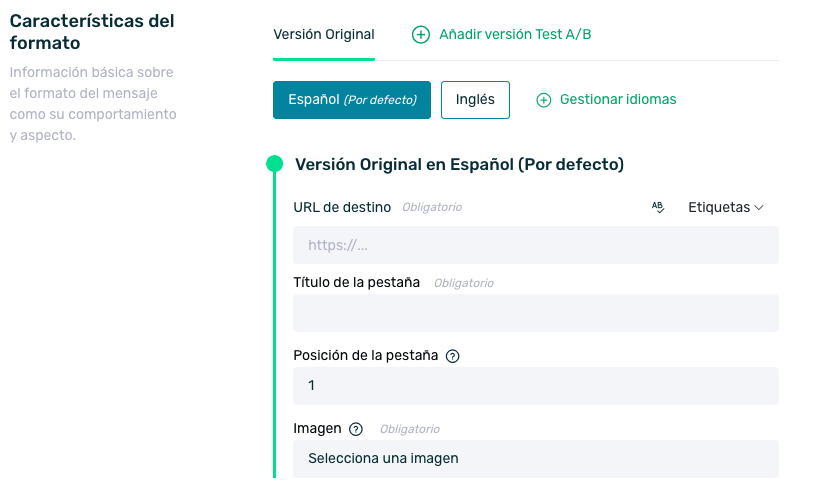Click the URL de destino label

pyautogui.click(x=342, y=207)
